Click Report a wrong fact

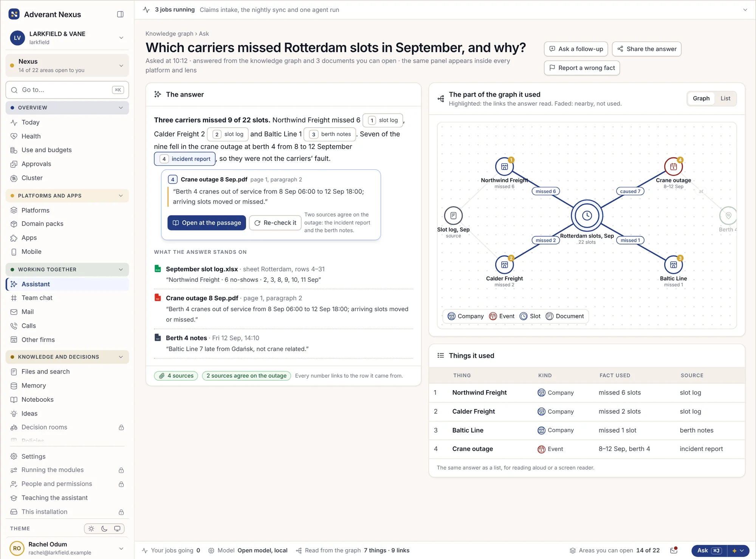(582, 68)
